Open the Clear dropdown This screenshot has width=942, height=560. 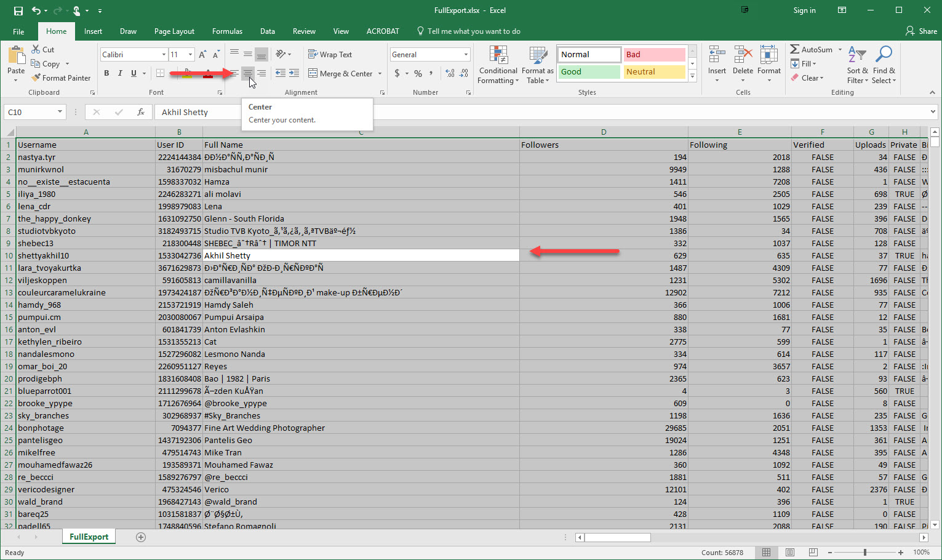click(x=807, y=78)
